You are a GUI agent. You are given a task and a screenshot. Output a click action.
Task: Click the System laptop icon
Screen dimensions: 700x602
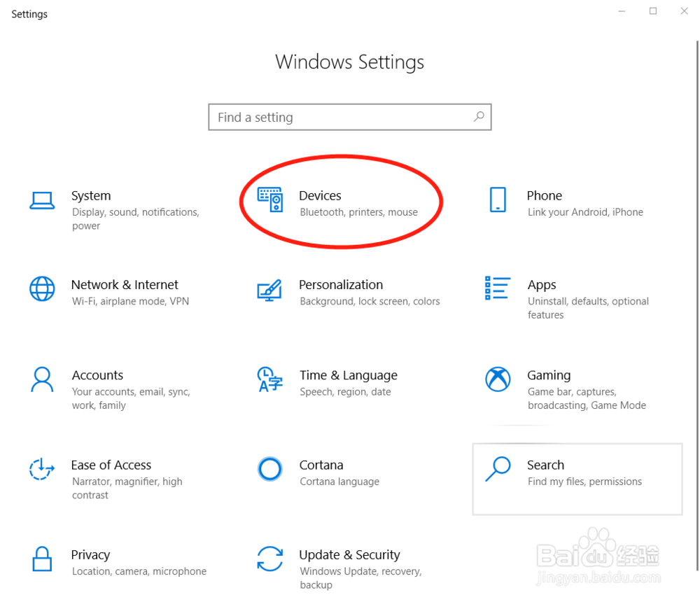42,200
